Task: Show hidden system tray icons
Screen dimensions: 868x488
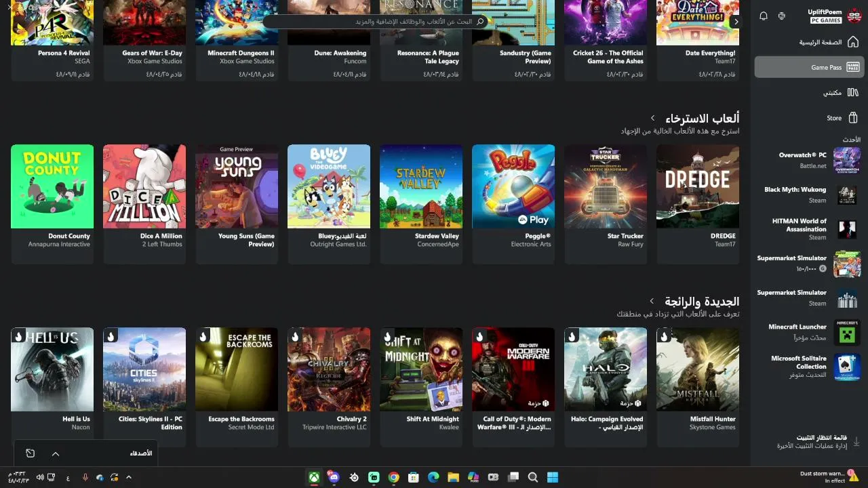Action: [x=129, y=477]
